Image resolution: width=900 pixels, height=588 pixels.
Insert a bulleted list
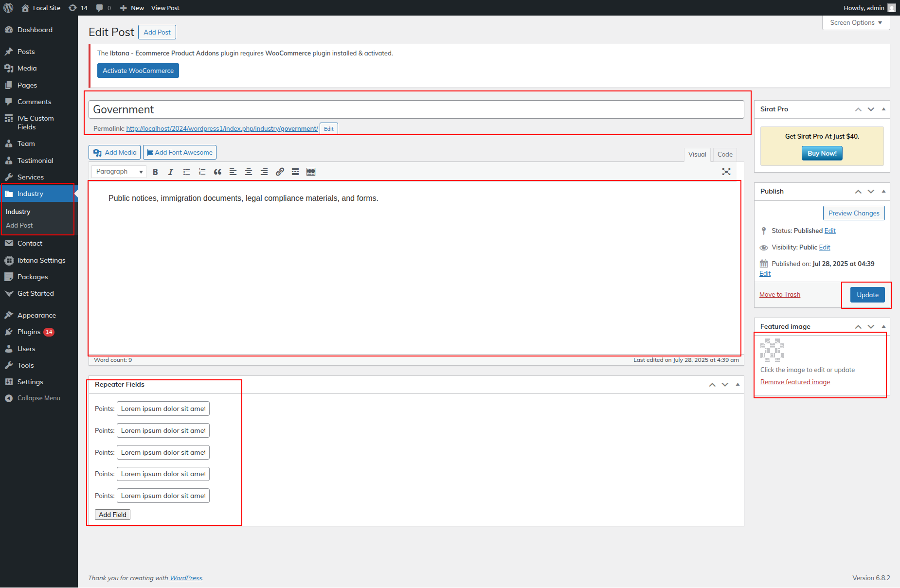(186, 172)
